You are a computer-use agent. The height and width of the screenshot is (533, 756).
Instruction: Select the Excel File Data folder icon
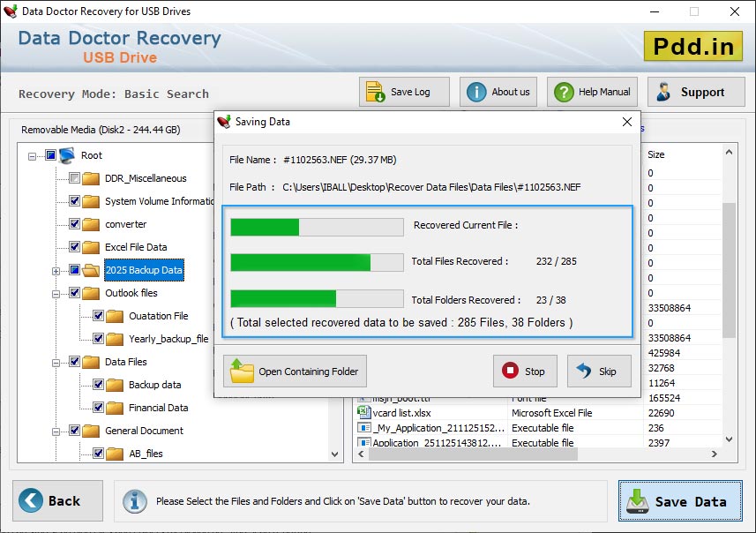pyautogui.click(x=91, y=247)
